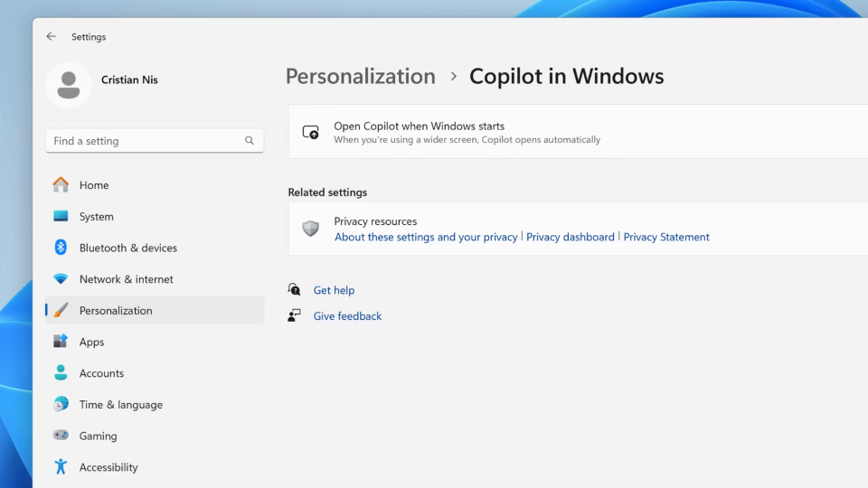Click the Privacy resources shield icon
The height and width of the screenshot is (488, 868).
(310, 228)
